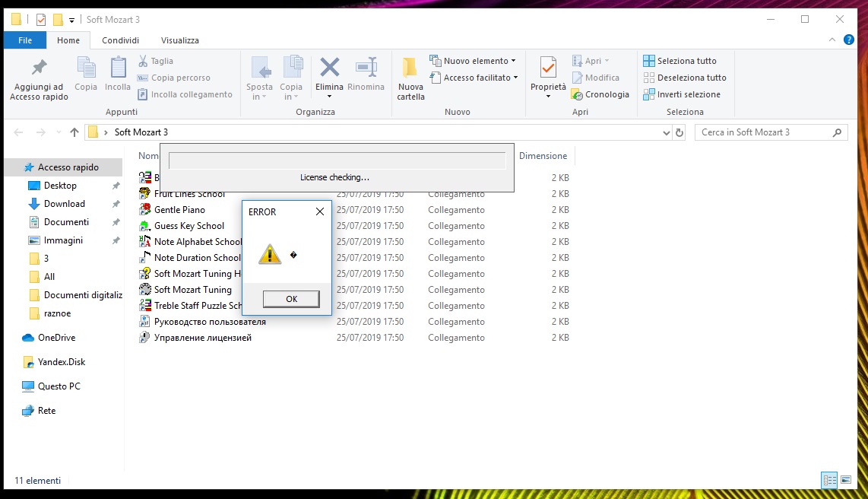
Task: Collapse the ribbon with the chevron
Action: pos(832,40)
